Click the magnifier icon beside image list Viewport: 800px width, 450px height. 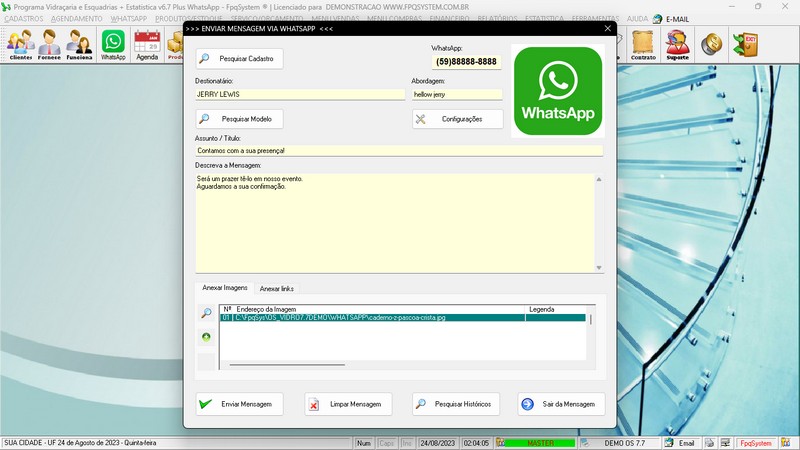click(206, 313)
